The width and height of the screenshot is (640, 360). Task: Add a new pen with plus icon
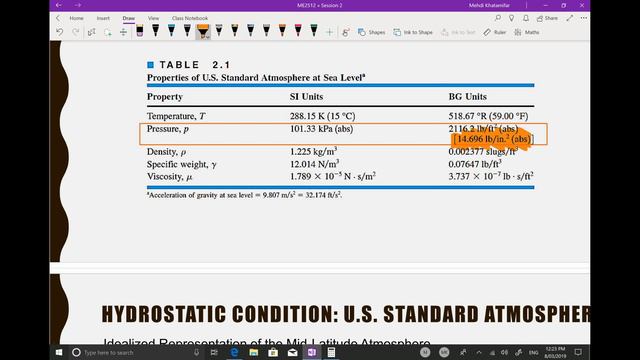tap(329, 32)
